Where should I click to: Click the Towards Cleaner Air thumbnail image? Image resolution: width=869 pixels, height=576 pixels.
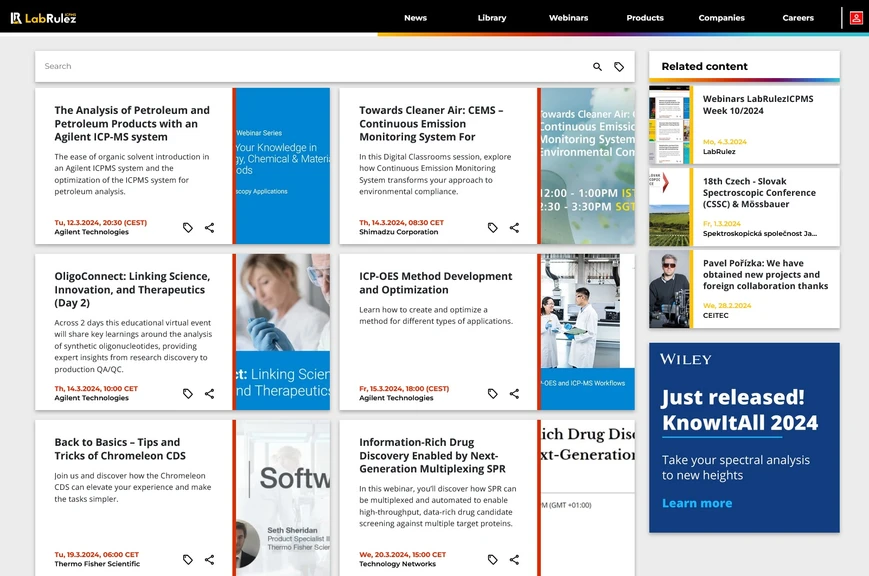587,166
